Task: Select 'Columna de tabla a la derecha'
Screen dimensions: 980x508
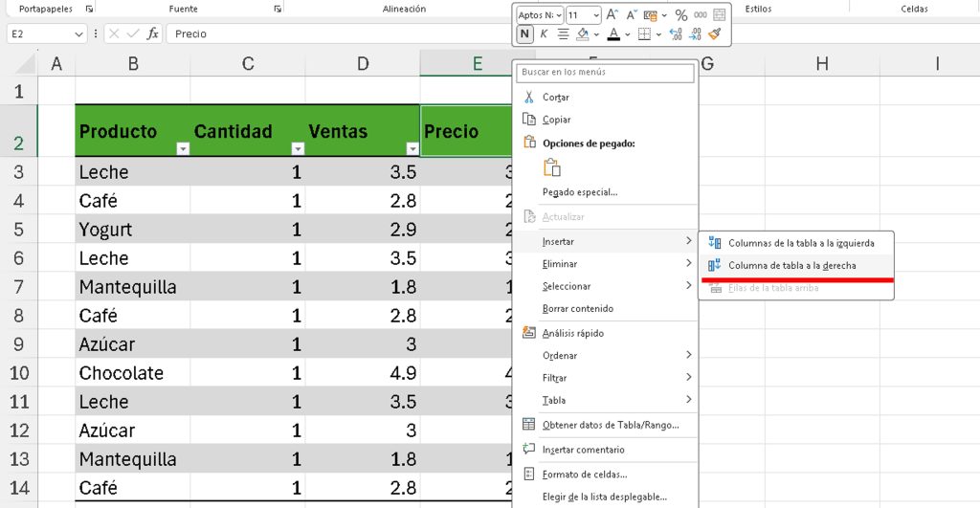Action: pos(791,265)
